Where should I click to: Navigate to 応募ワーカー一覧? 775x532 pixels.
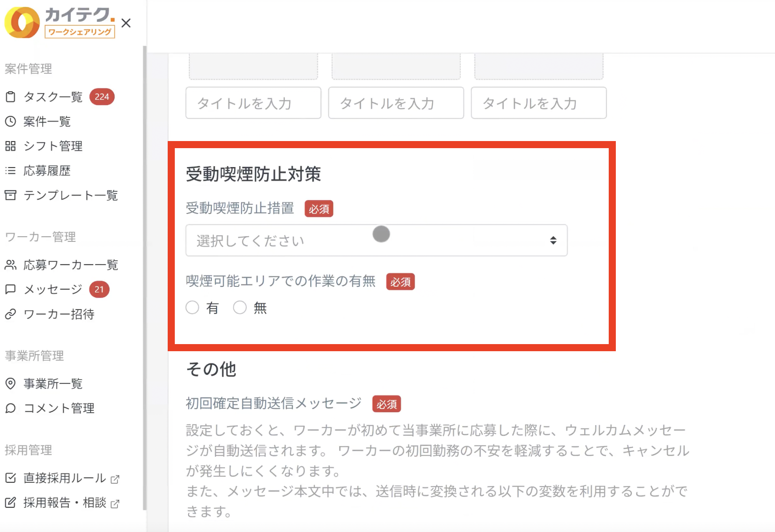71,265
